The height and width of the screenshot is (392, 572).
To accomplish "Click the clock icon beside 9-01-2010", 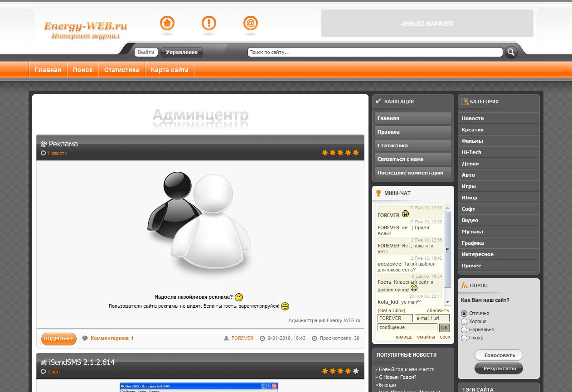I will click(262, 338).
